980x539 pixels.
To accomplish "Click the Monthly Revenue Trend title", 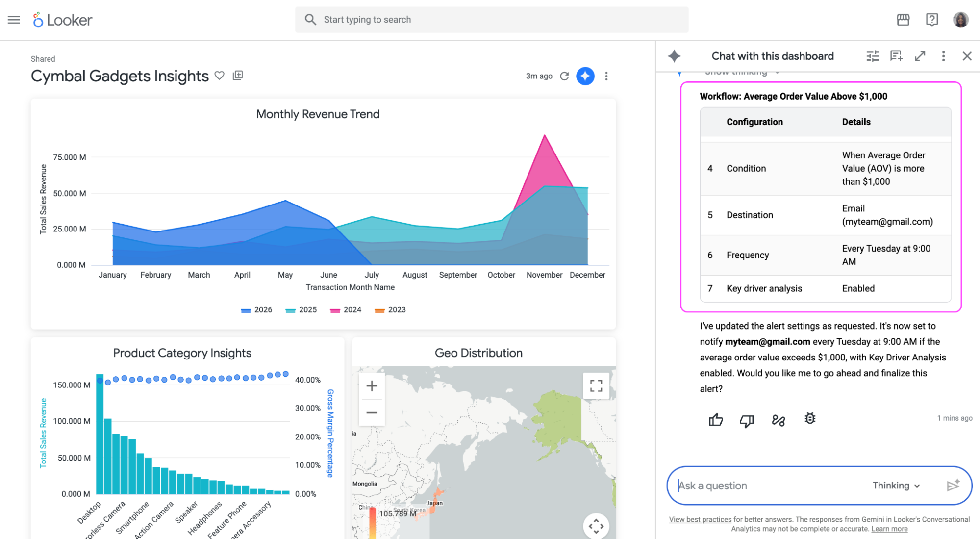I will [318, 114].
